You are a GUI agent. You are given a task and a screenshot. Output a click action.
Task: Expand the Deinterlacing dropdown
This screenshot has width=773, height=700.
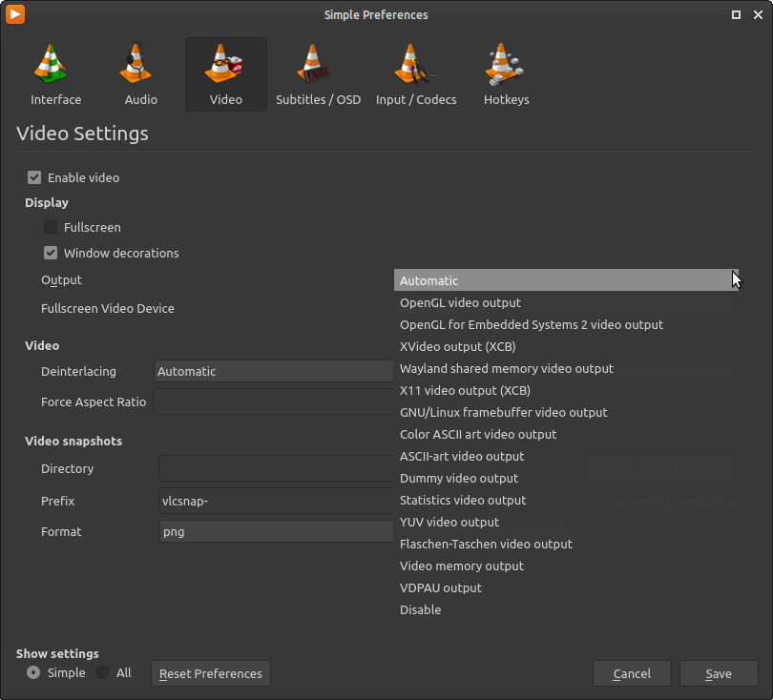tap(273, 372)
